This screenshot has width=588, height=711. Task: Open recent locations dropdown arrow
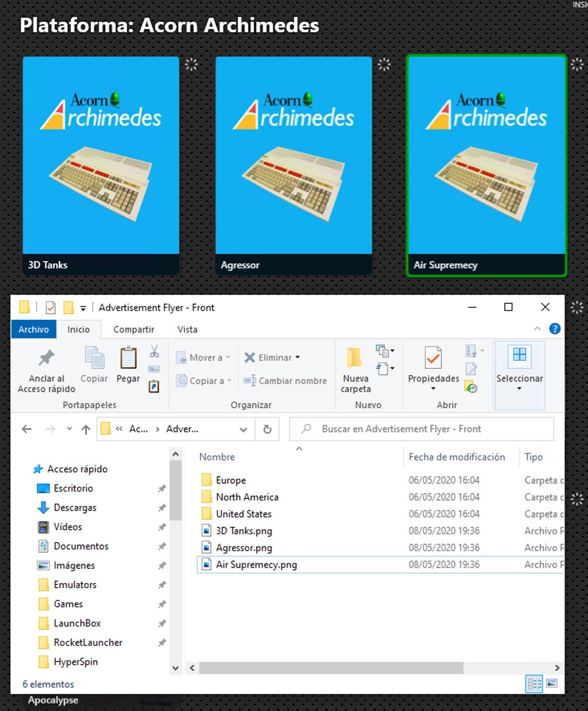69,429
